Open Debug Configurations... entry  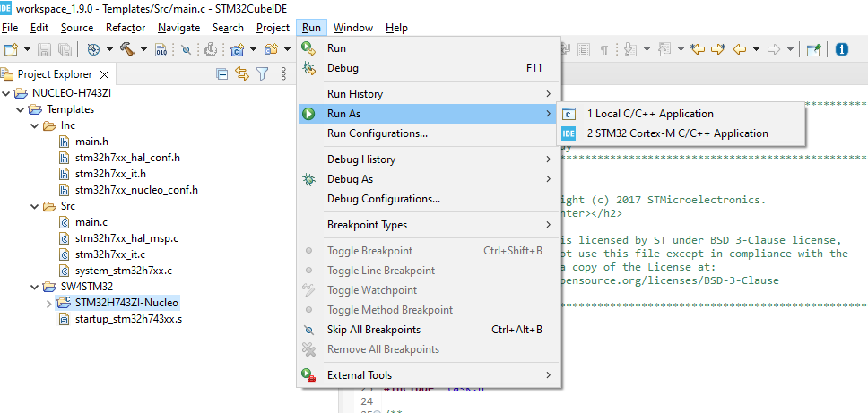click(x=429, y=199)
